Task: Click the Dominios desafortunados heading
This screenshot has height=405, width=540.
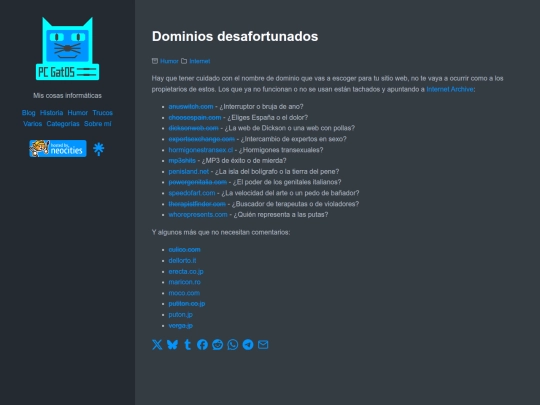Action: point(235,37)
